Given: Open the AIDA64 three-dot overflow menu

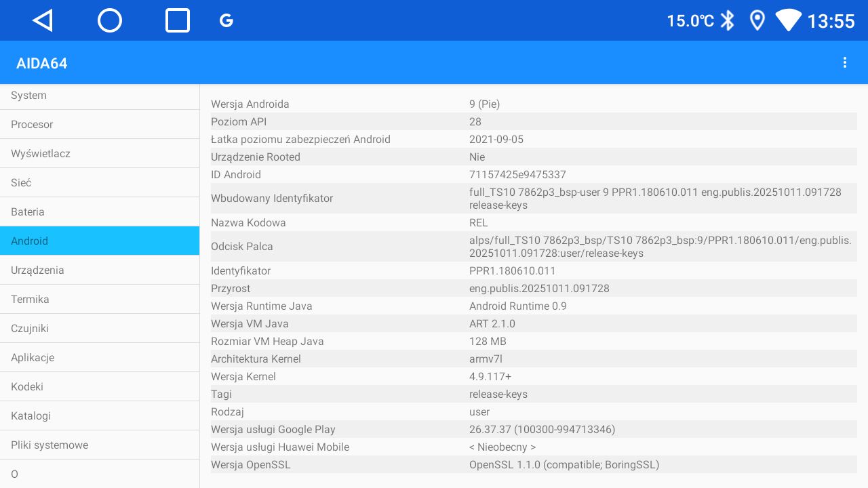Looking at the screenshot, I should coord(845,62).
